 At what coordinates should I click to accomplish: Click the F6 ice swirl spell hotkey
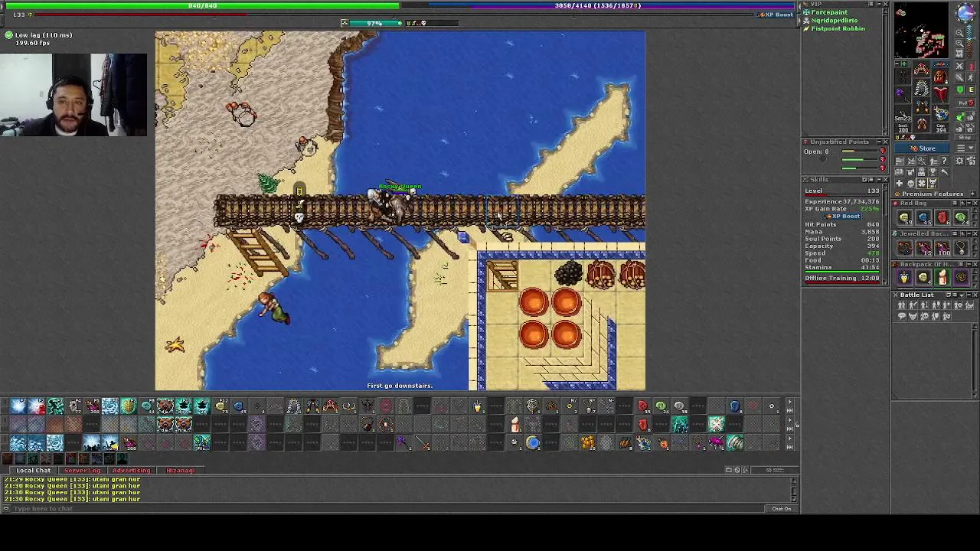(110, 406)
